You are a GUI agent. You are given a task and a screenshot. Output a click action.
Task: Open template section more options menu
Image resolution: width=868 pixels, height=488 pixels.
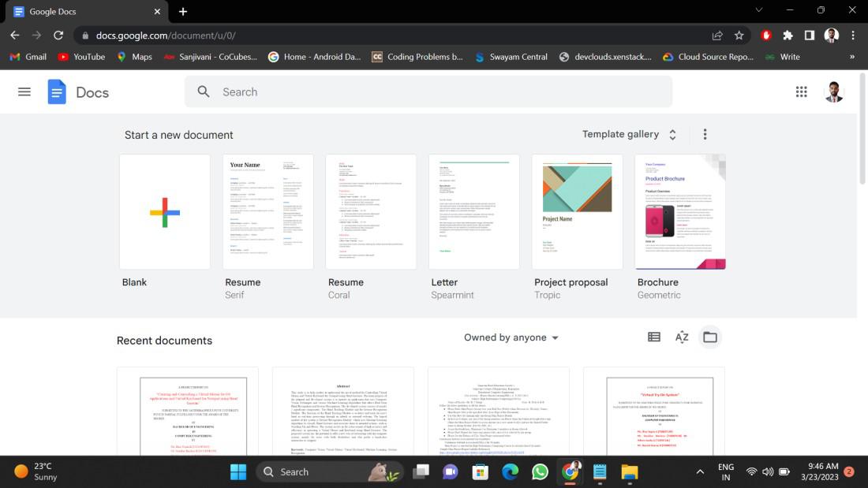[x=705, y=135]
